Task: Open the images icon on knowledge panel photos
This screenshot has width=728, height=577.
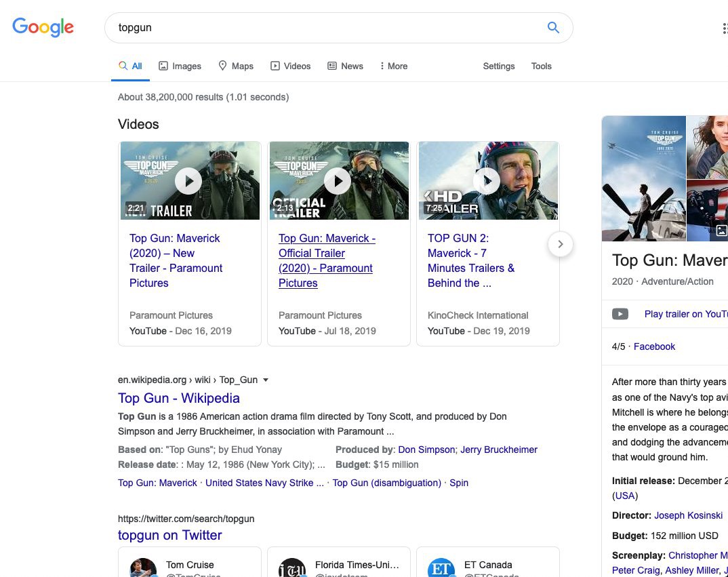Action: tap(721, 230)
